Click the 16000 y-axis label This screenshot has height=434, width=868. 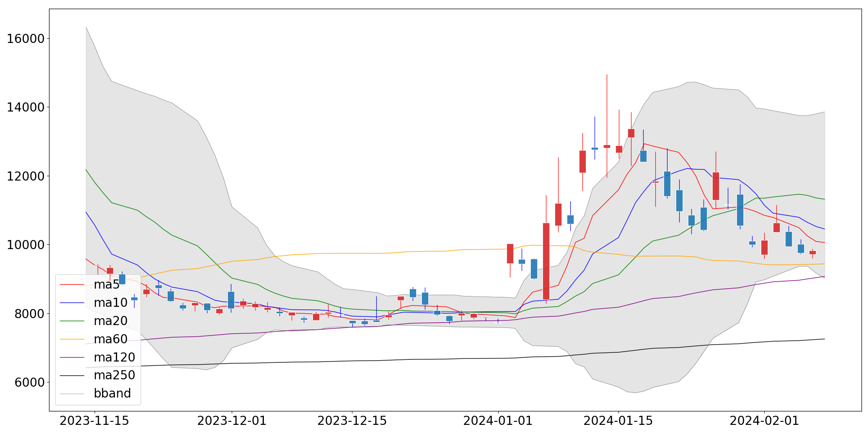tap(26, 39)
